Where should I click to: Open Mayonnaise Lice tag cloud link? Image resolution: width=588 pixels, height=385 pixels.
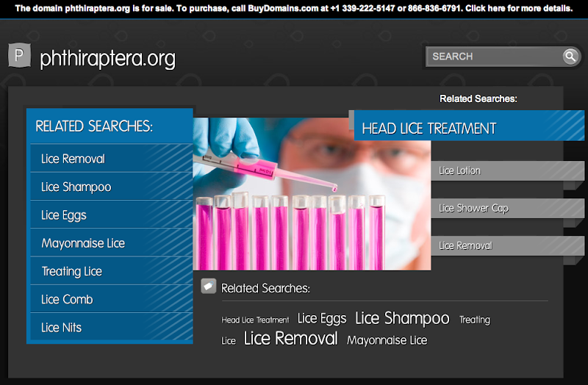point(387,340)
